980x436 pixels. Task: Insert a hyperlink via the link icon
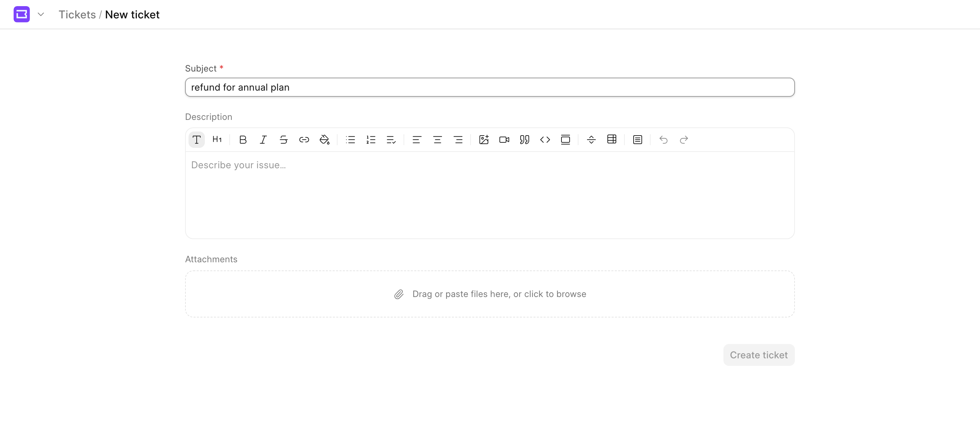point(304,140)
